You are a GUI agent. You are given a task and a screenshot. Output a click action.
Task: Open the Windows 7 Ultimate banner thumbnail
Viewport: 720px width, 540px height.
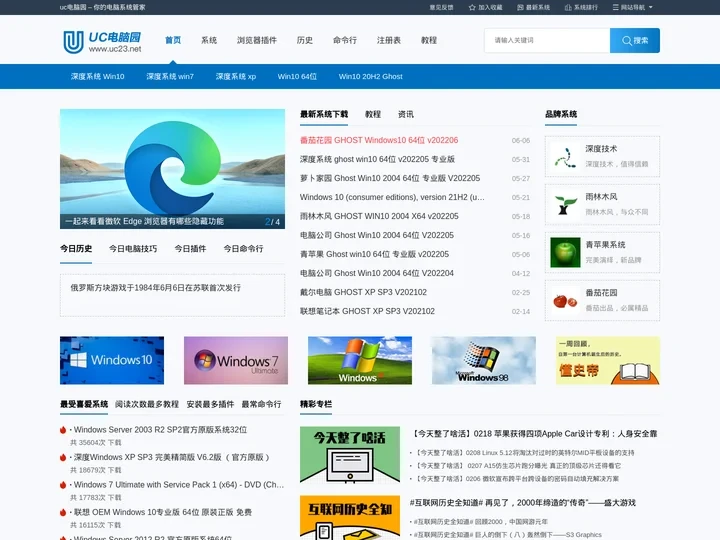(x=236, y=360)
